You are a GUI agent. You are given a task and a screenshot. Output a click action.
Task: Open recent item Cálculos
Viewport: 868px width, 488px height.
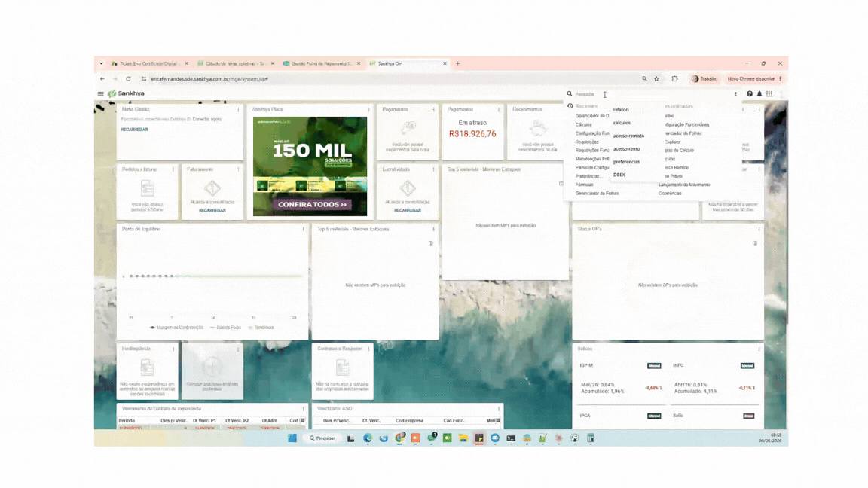583,124
